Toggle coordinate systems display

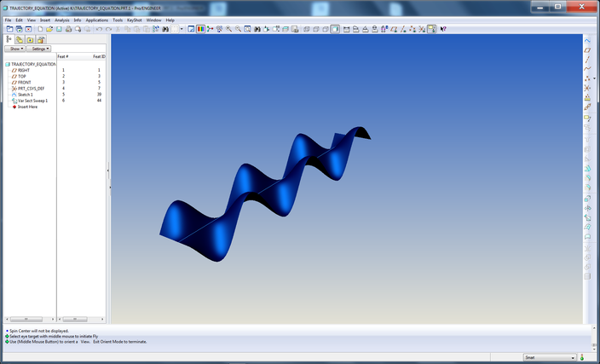point(422,29)
